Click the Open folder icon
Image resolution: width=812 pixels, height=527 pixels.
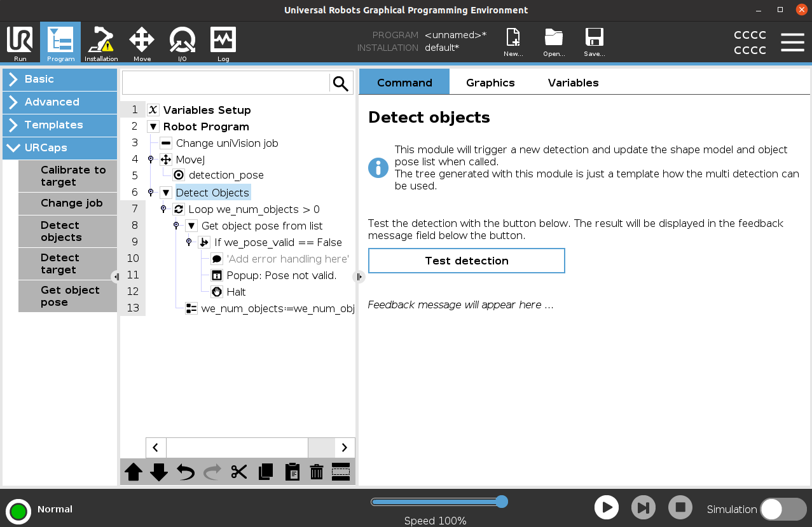(554, 43)
